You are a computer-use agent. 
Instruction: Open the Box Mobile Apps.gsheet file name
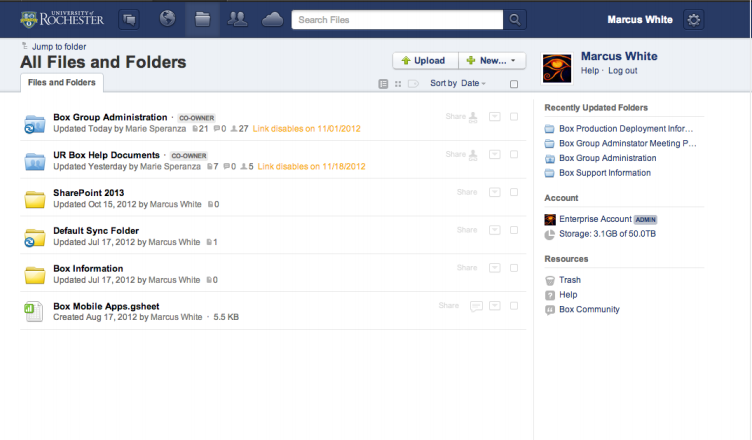click(x=106, y=306)
